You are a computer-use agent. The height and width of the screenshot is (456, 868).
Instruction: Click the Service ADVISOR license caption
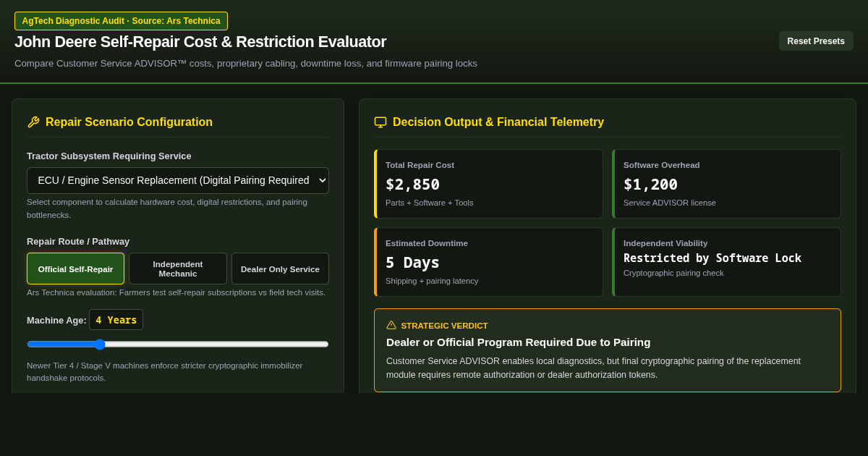pyautogui.click(x=670, y=203)
